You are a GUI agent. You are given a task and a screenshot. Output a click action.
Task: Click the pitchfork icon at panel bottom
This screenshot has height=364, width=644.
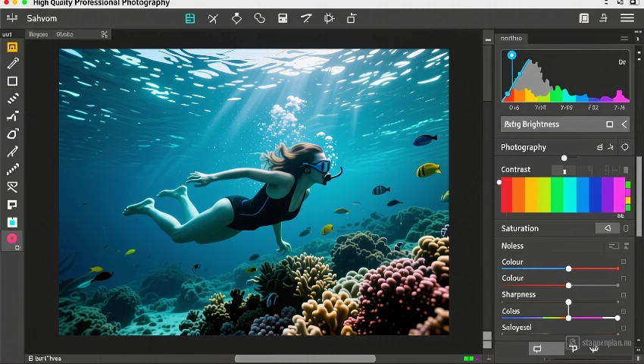coord(594,349)
